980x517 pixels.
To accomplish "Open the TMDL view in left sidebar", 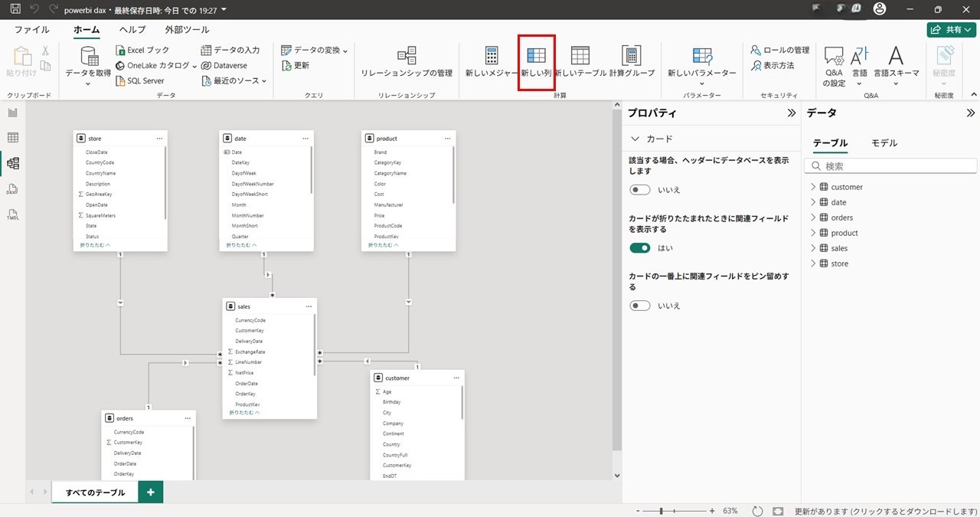I will [12, 214].
